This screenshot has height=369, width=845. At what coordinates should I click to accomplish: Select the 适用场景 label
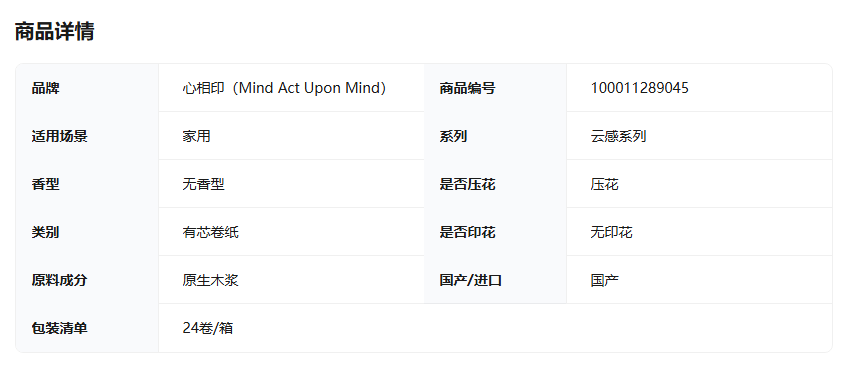point(59,136)
